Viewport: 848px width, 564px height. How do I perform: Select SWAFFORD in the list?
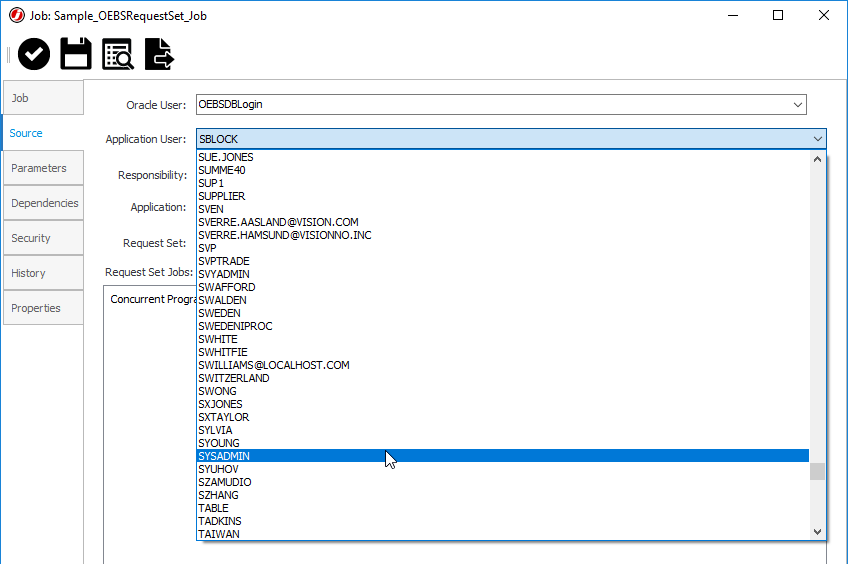503,287
